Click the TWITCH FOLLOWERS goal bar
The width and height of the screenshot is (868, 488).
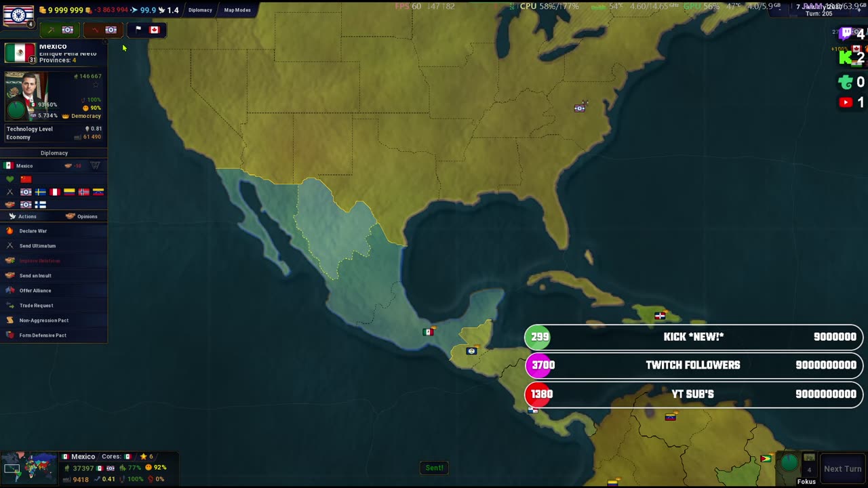click(694, 365)
